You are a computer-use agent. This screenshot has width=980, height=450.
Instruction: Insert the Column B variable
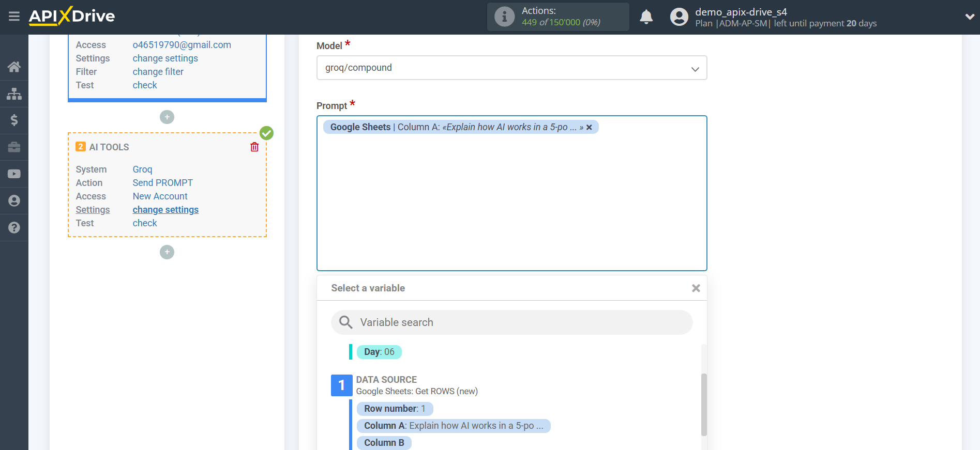[384, 443]
